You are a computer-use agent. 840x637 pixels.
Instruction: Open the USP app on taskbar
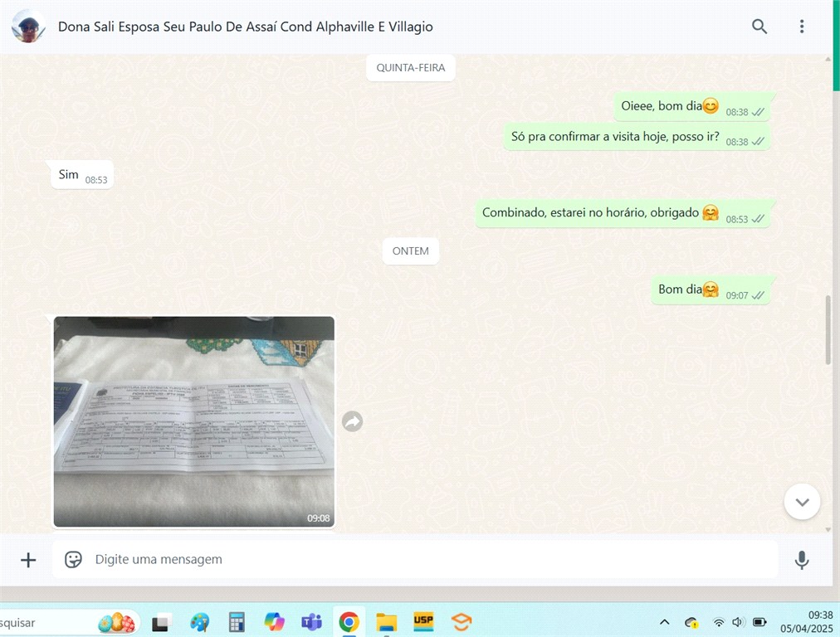[423, 621]
